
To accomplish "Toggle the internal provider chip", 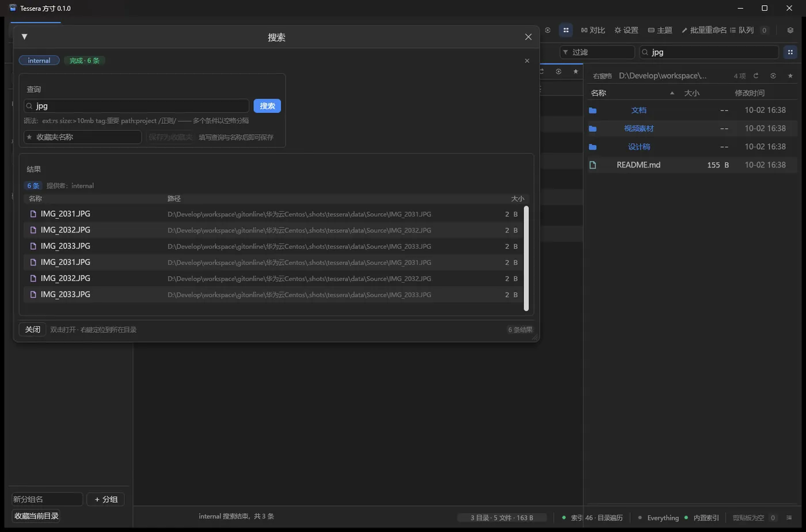I will (39, 60).
